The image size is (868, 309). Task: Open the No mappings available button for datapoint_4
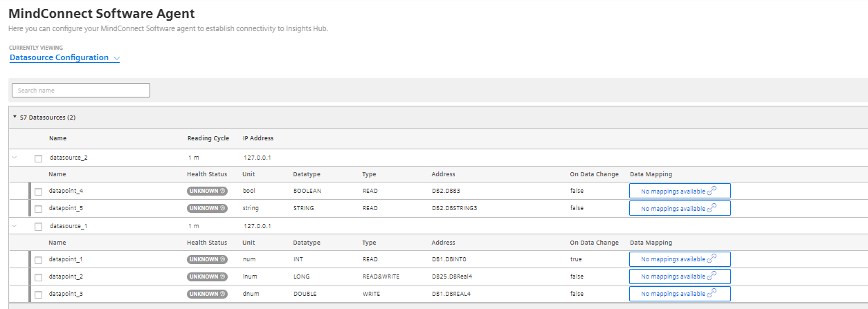pyautogui.click(x=680, y=191)
